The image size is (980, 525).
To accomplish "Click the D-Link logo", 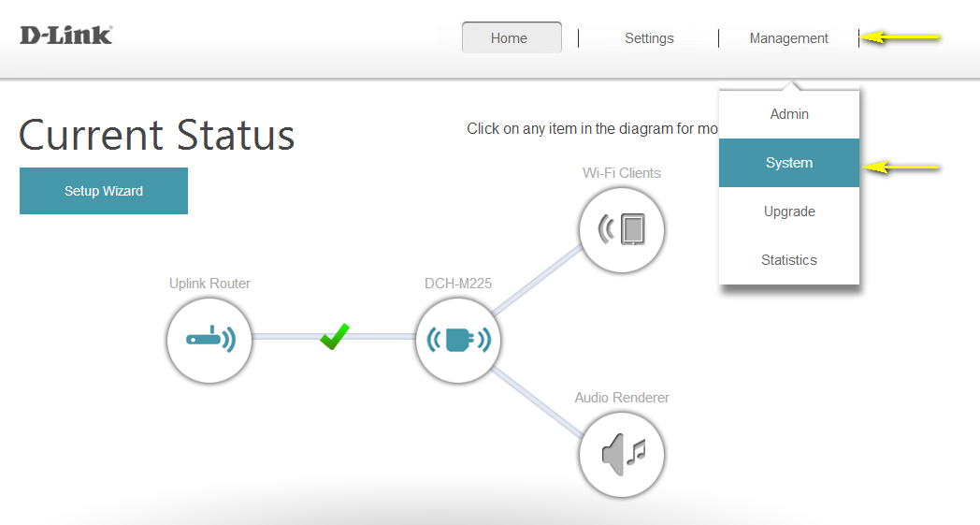I will tap(66, 36).
